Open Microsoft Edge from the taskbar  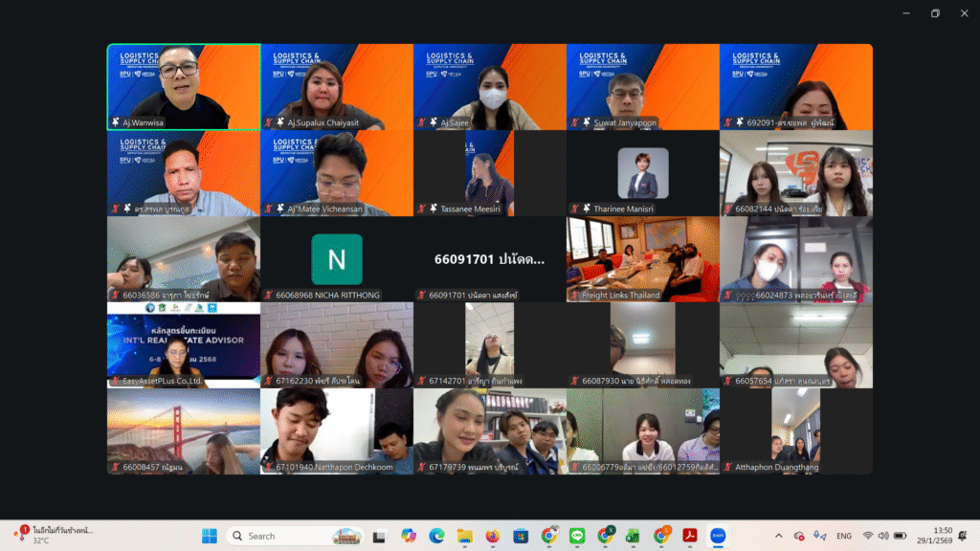tap(436, 536)
